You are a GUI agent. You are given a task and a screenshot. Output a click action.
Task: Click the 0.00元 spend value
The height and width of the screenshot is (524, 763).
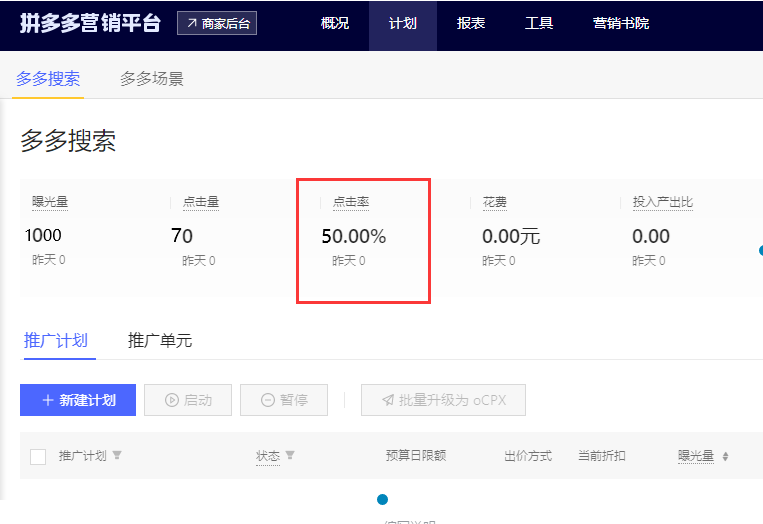511,236
